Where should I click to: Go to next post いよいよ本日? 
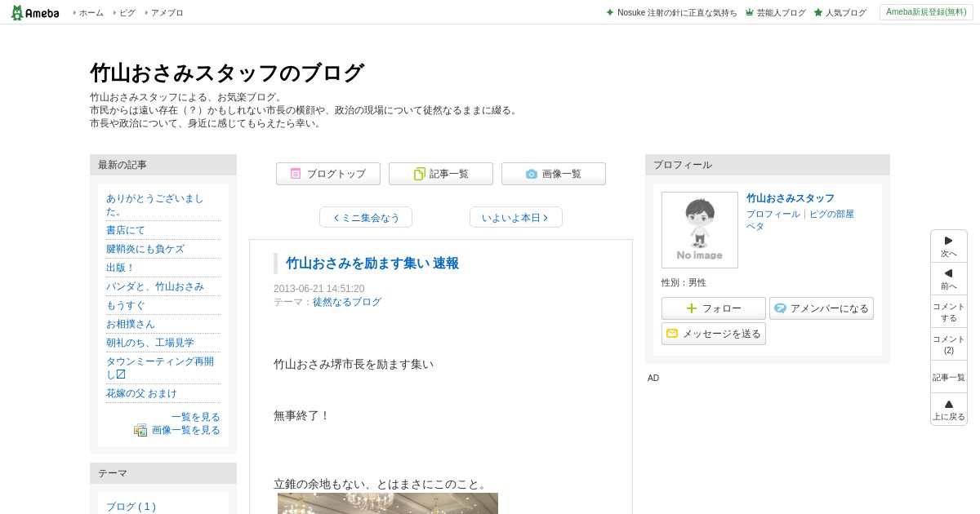tap(516, 217)
